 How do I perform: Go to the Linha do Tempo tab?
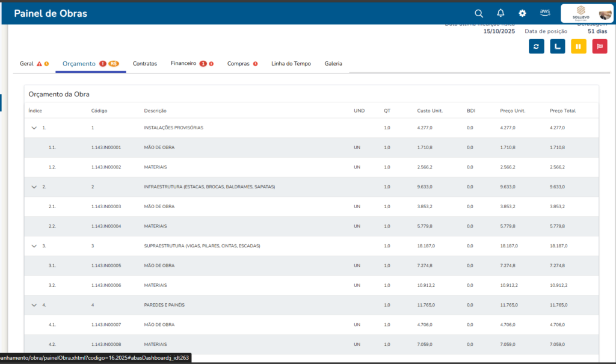point(291,63)
